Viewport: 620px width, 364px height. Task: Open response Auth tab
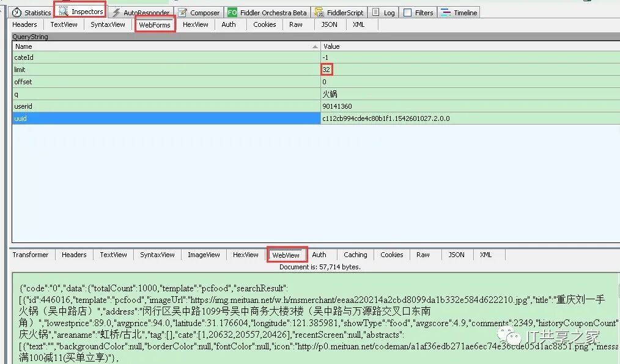tap(319, 255)
